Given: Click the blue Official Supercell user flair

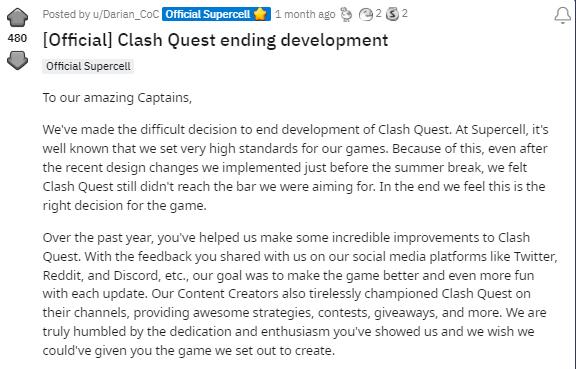Looking at the screenshot, I should pos(216,14).
